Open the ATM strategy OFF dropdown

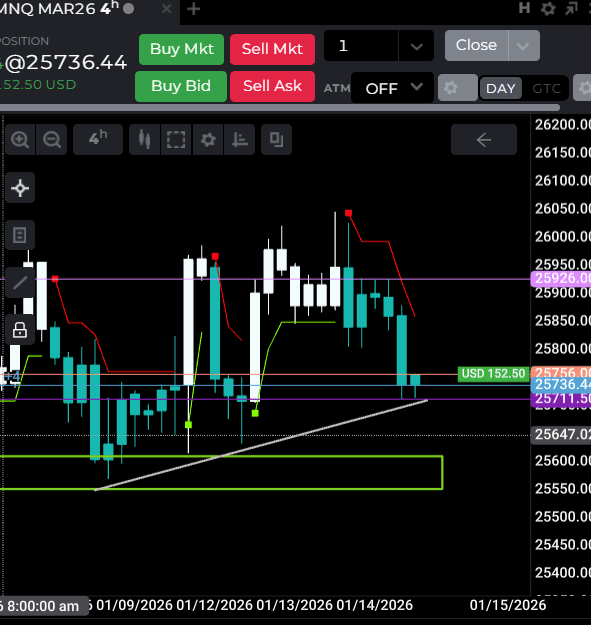click(393, 88)
